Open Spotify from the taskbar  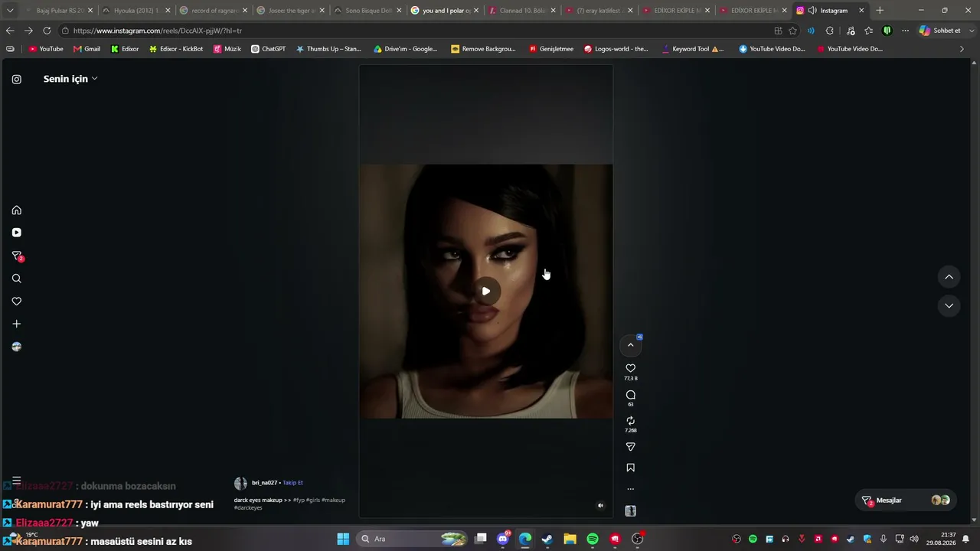point(593,539)
